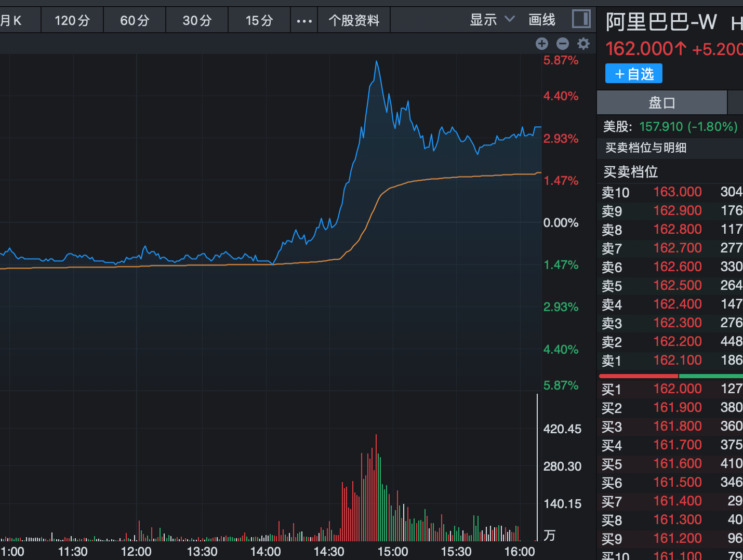Select 买3 row at 161.800
This screenshot has width=743, height=560.
click(x=671, y=426)
